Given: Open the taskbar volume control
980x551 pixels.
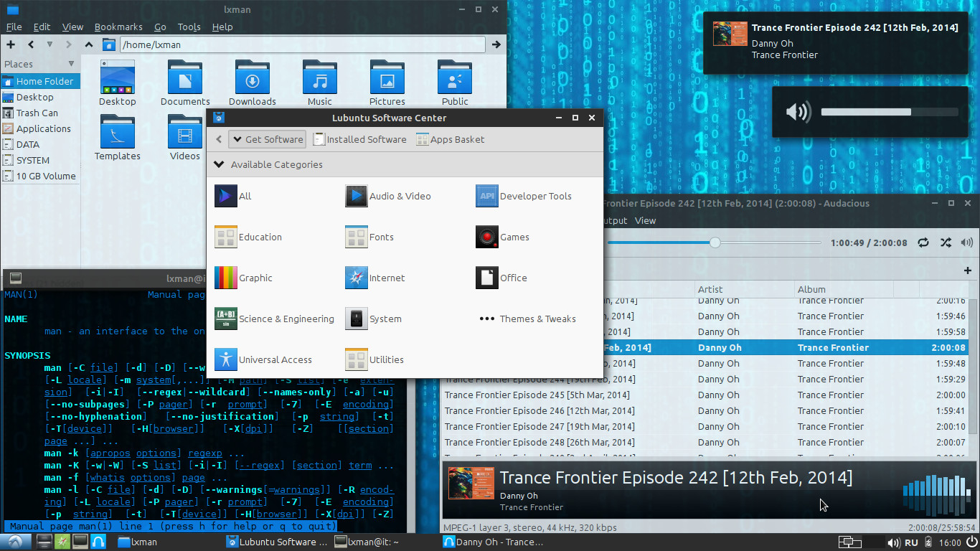Looking at the screenshot, I should click(x=893, y=542).
